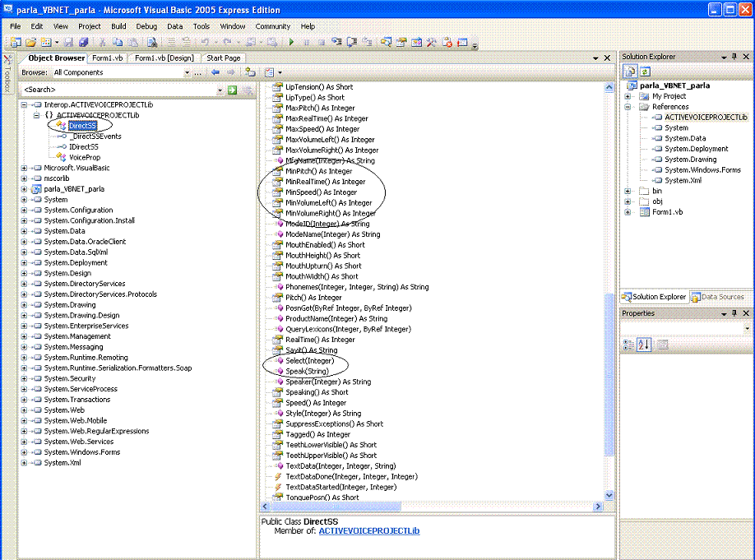755x560 pixels.
Task: Switch to Data Sources panel tab
Action: pos(718,297)
